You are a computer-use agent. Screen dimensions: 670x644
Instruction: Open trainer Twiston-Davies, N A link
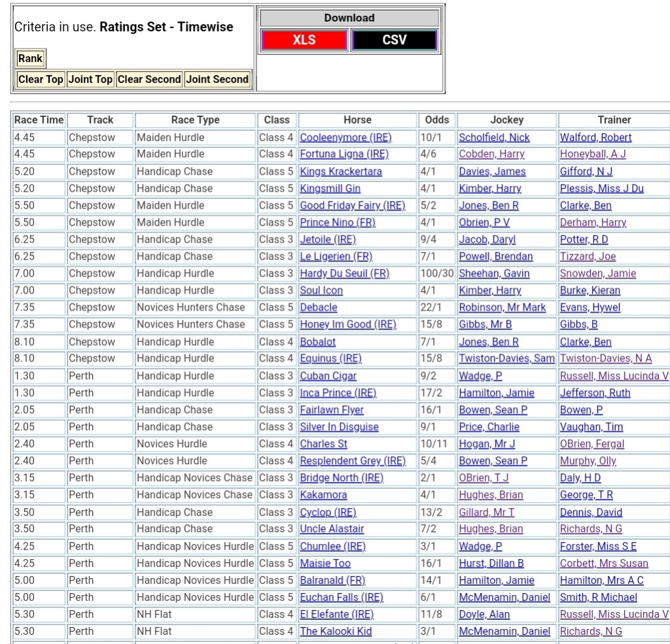pos(606,358)
